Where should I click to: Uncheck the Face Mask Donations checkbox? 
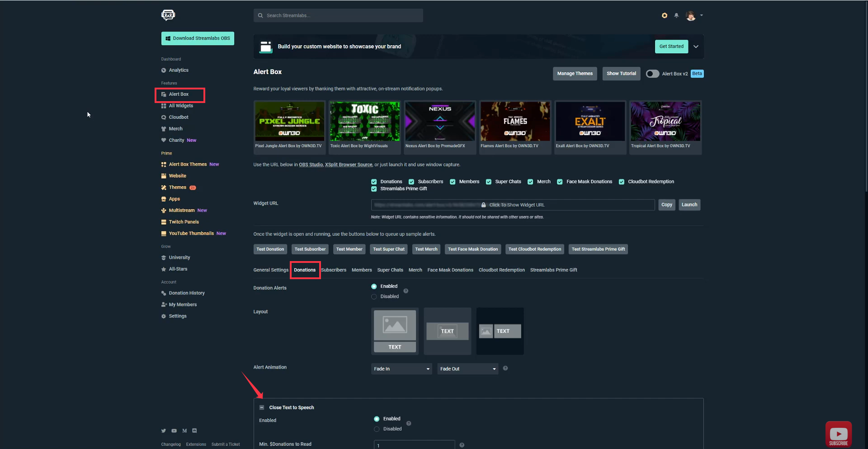coord(559,182)
